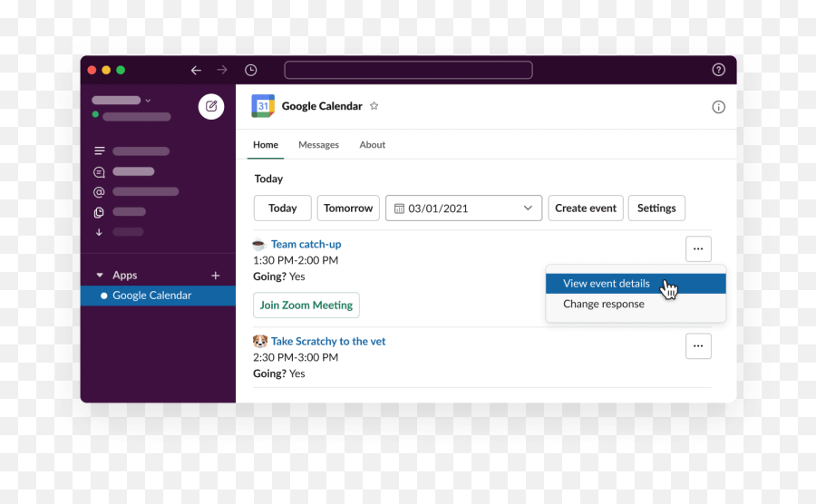The image size is (816, 504).
Task: Click the green status dot in sidebar
Action: pos(95,114)
